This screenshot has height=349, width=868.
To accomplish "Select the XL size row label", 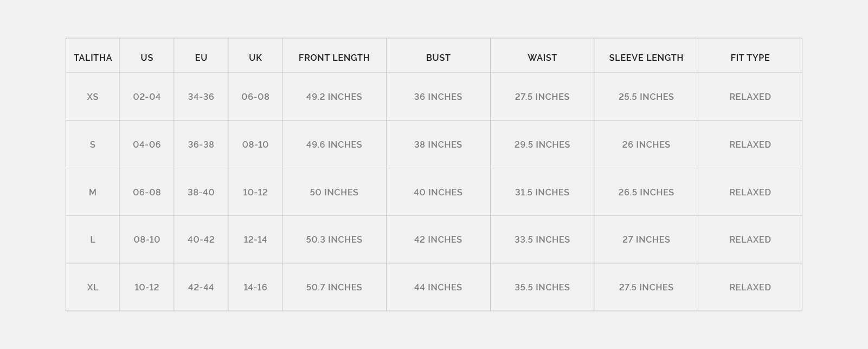I will point(93,287).
